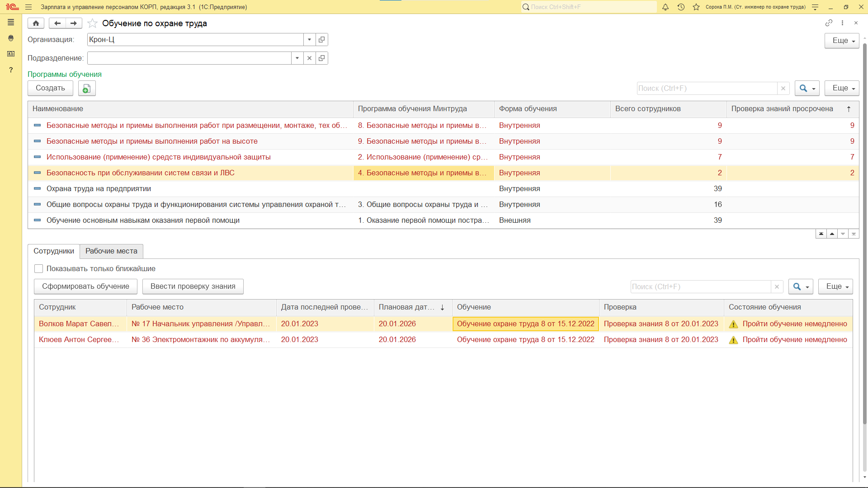Screen dimensions: 868x488
Task: Expand the Организация dropdown list
Action: click(309, 40)
